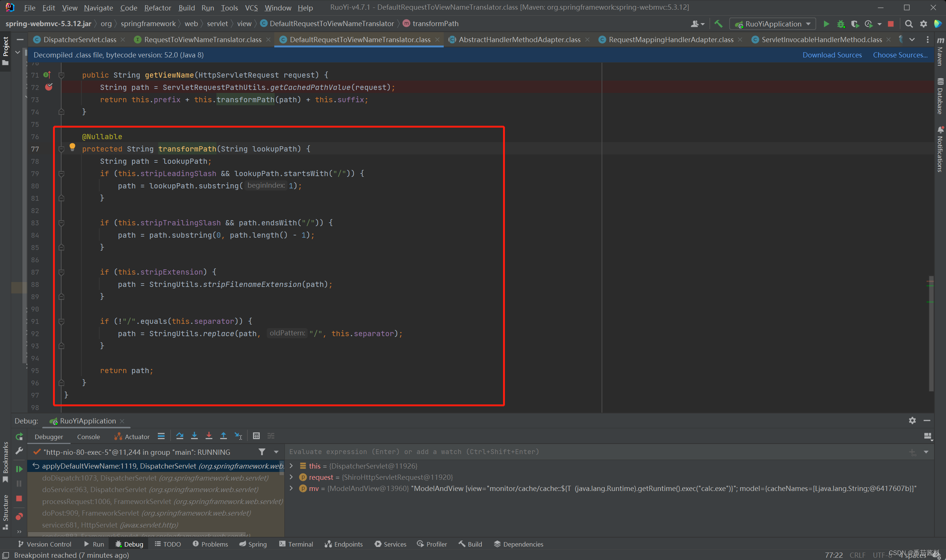Viewport: 946px width, 560px height.
Task: Toggle the Maven tool window stripe
Action: 940,52
